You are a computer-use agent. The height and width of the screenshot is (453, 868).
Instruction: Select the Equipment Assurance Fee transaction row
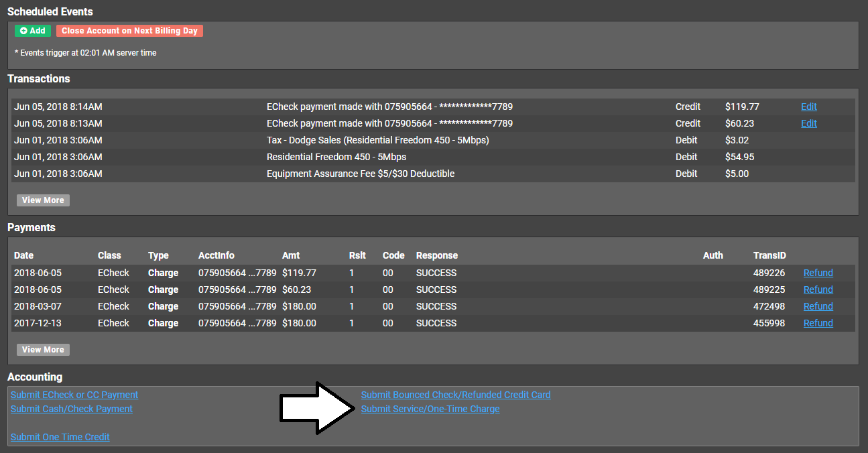pyautogui.click(x=361, y=174)
